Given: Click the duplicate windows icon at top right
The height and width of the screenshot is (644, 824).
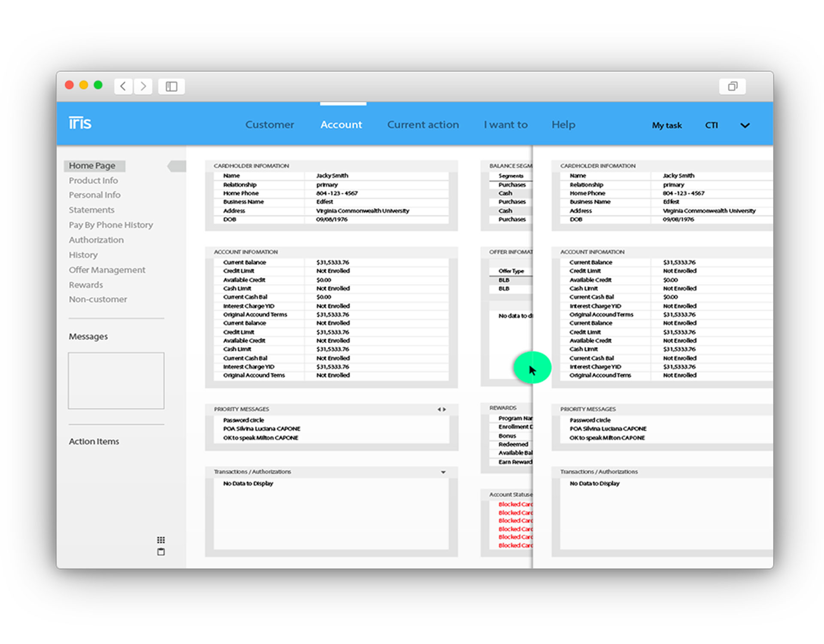Looking at the screenshot, I should (732, 86).
